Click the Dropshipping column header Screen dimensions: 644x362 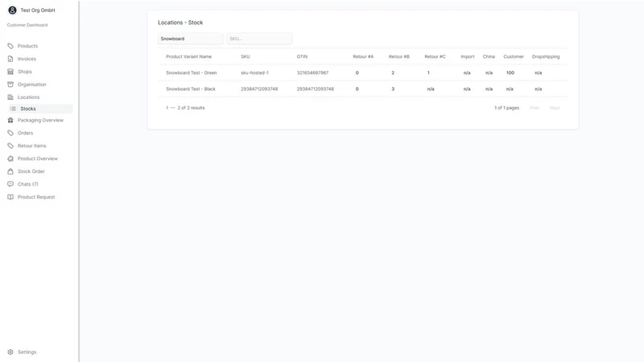[x=546, y=56]
